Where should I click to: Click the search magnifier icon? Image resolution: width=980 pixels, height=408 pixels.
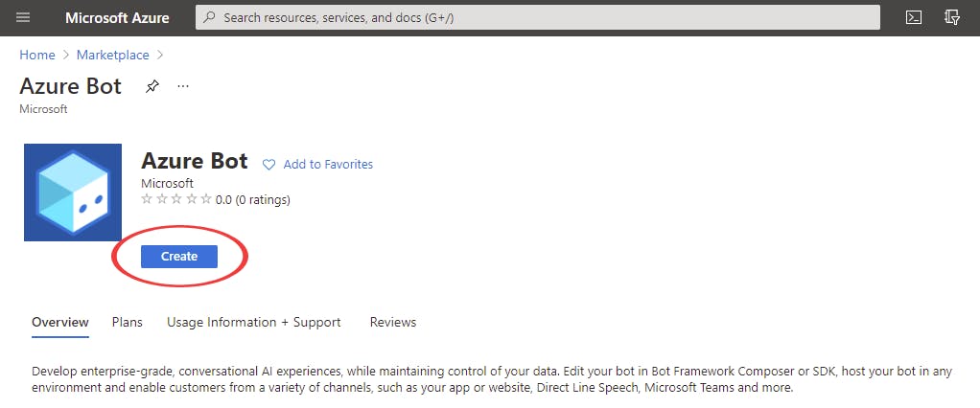209,17
